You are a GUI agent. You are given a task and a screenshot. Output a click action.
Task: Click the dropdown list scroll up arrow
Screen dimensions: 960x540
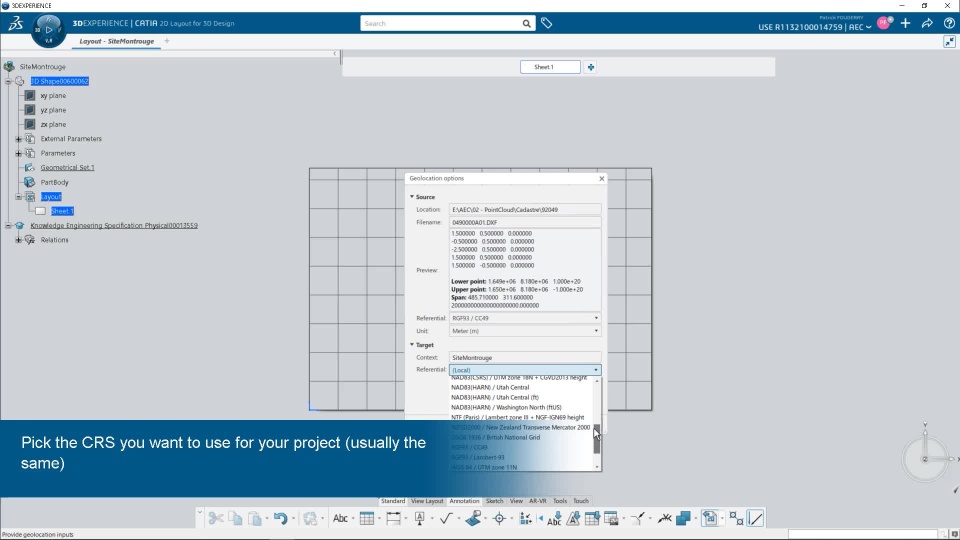click(x=597, y=381)
